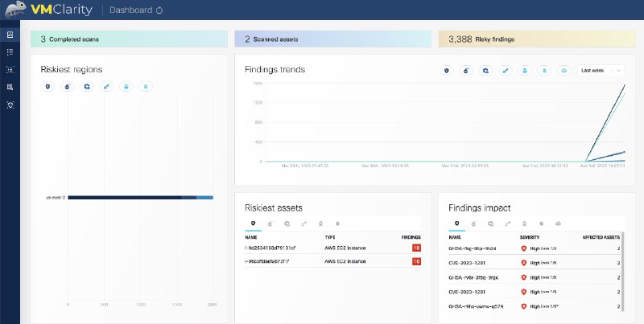The height and width of the screenshot is (324, 644).
Task: Select secrets key tab in Riskiest assets
Action: [x=303, y=224]
